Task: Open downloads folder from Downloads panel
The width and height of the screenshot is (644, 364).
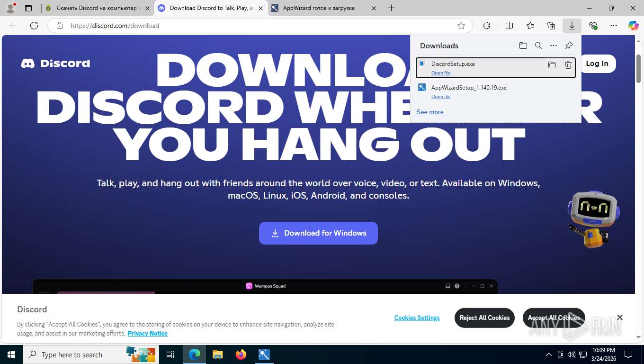Action: pos(523,45)
